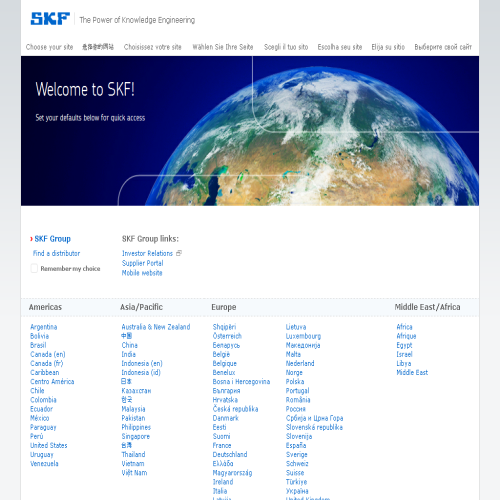Choose España site
Screen dimensions: 500x500
296,445
